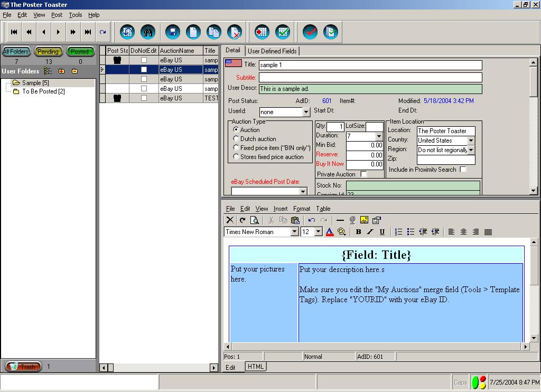Open the Post menu
The width and height of the screenshot is (541, 392).
57,15
